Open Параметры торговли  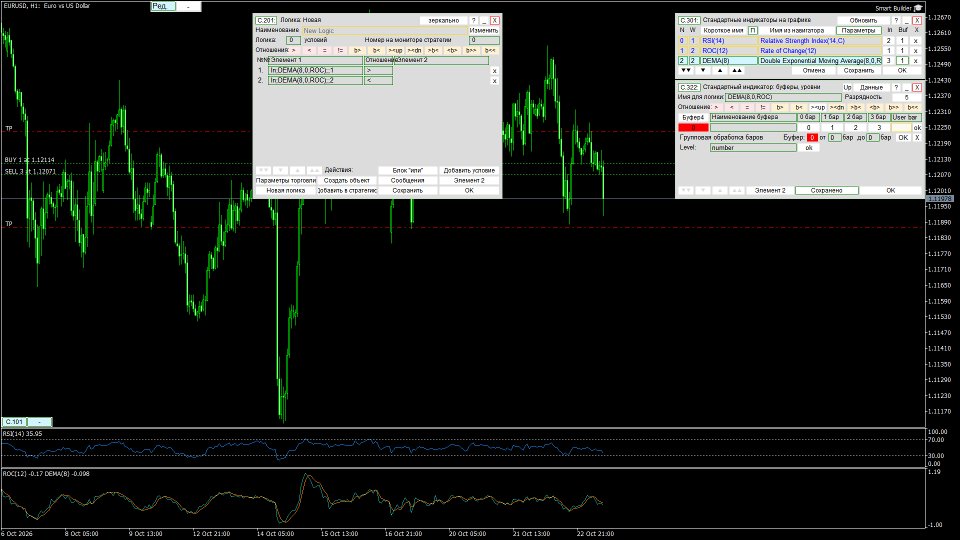click(286, 181)
